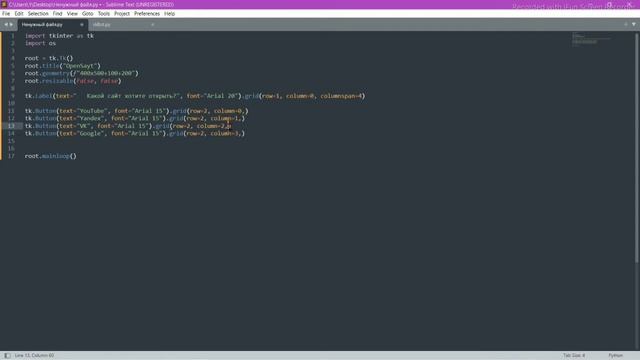This screenshot has width=640, height=360.
Task: Open the tab list dropdown arrow
Action: tap(634, 24)
